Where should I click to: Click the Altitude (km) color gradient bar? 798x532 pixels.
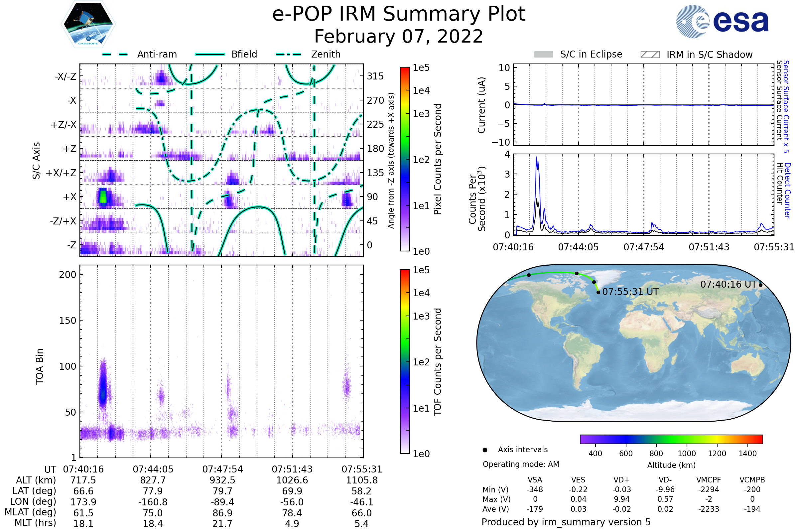coord(671,439)
